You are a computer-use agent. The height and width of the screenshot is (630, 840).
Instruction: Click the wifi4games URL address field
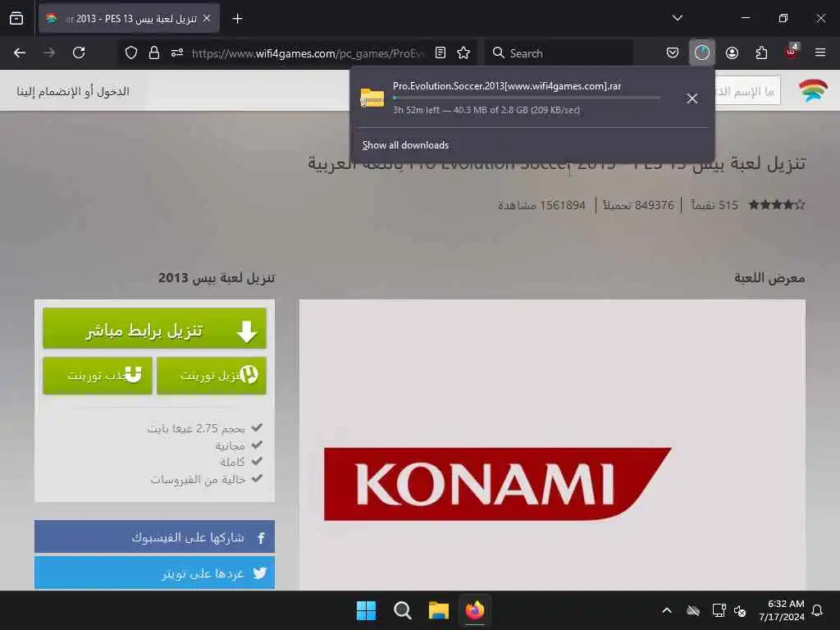tap(308, 53)
